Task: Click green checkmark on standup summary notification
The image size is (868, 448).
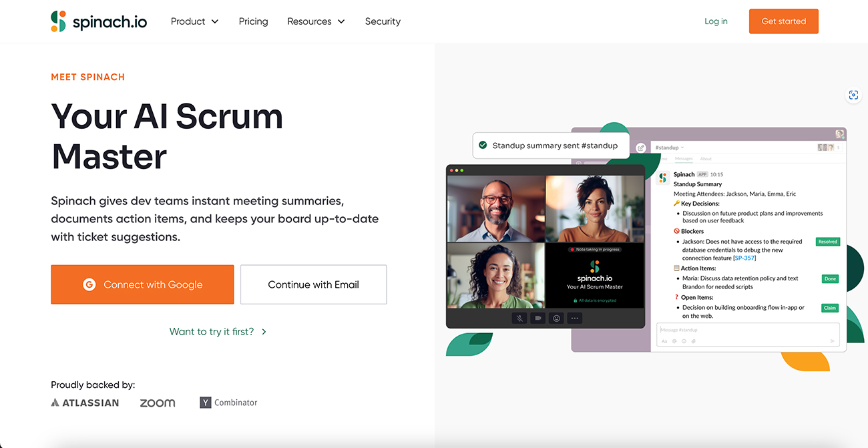Action: click(x=483, y=145)
